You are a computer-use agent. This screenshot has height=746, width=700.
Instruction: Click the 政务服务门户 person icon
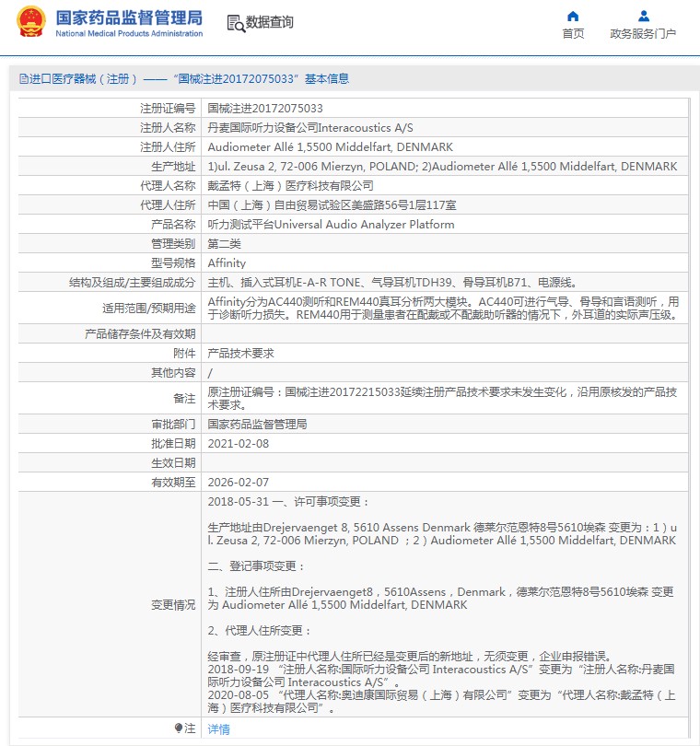(x=643, y=16)
